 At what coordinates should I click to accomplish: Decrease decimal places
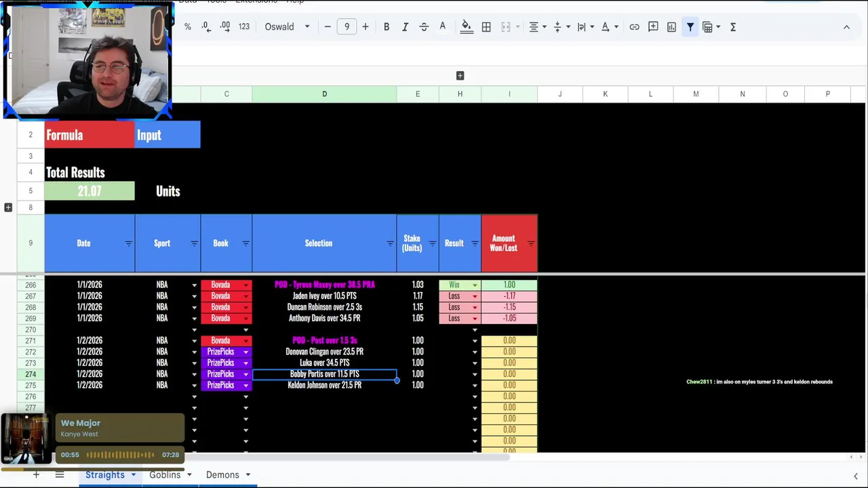coord(205,27)
